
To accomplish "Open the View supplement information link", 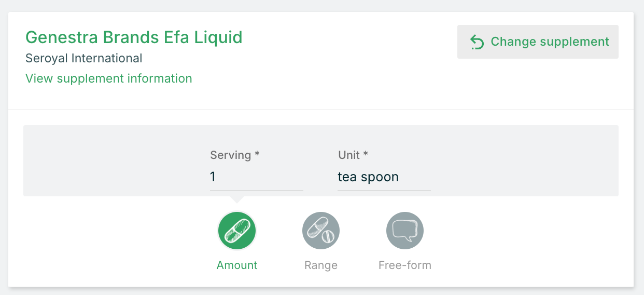I will click(109, 78).
